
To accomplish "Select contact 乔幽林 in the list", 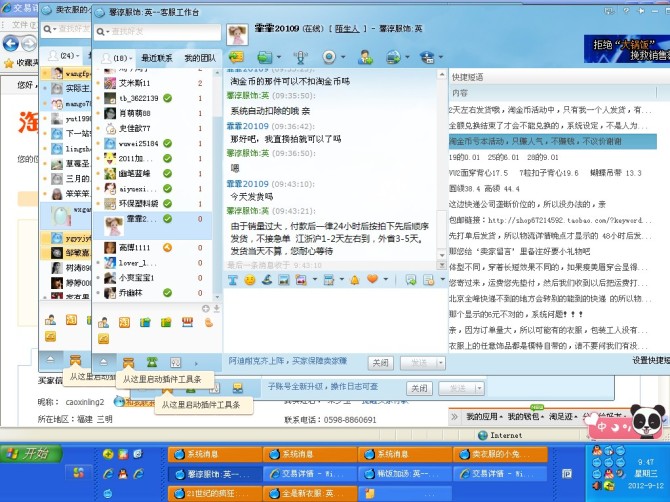I will pyautogui.click(x=153, y=293).
